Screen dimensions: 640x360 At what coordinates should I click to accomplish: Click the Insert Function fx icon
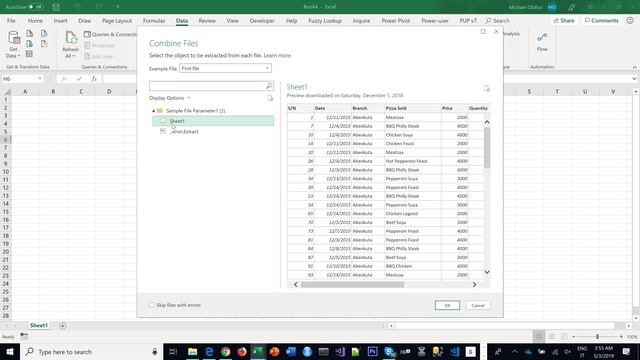click(94, 79)
